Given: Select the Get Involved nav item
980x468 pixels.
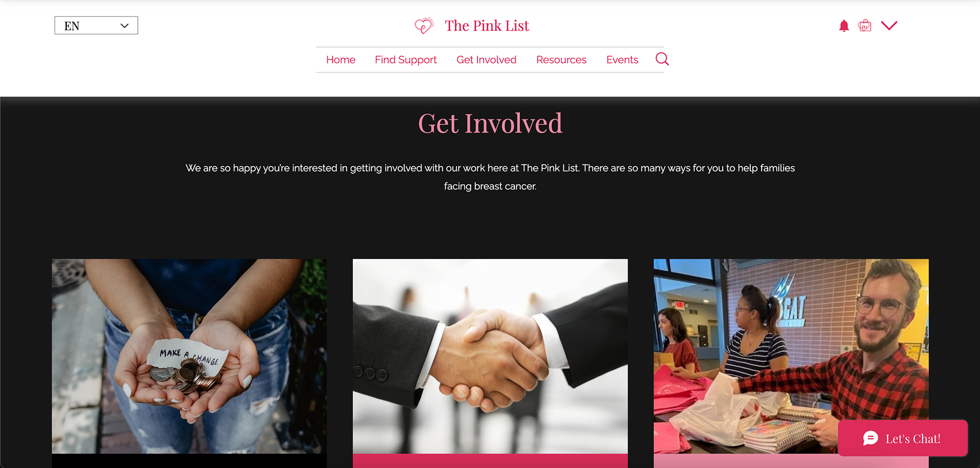Looking at the screenshot, I should coord(486,60).
